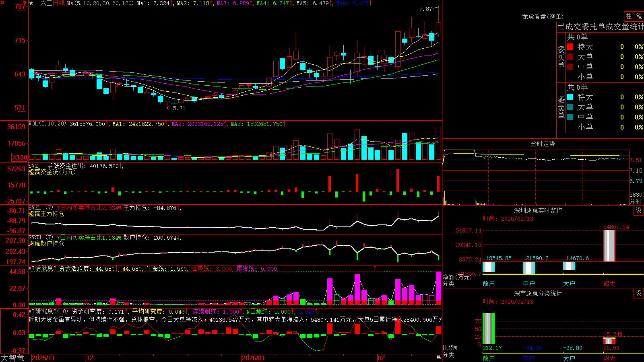
Task: Click the red 特大 buy order swatch
Action: [x=570, y=47]
